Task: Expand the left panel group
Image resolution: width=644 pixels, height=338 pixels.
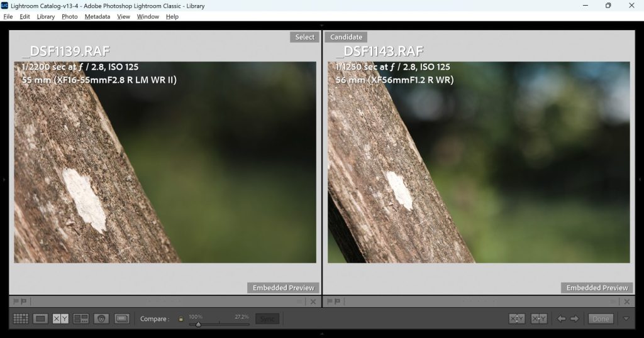Action: 4,180
